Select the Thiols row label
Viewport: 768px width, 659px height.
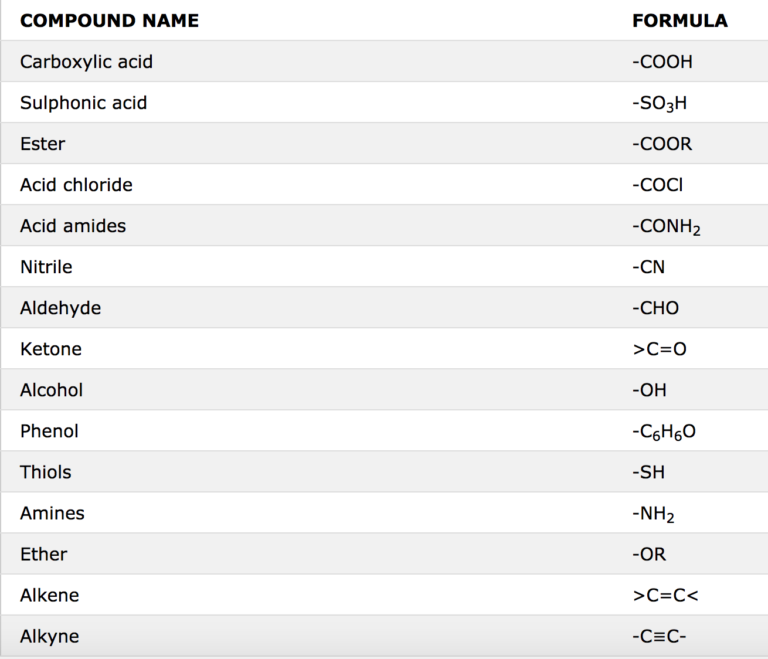tap(46, 472)
